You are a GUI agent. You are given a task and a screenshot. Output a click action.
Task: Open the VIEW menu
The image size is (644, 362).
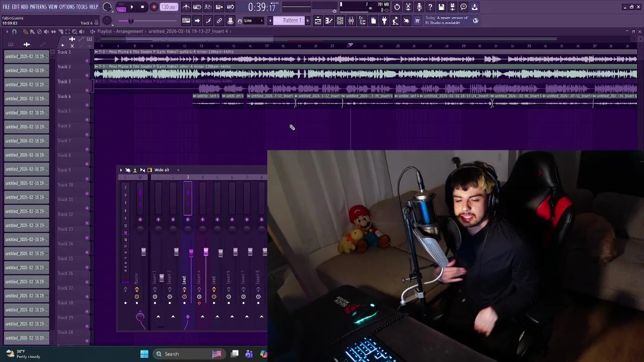tap(53, 7)
